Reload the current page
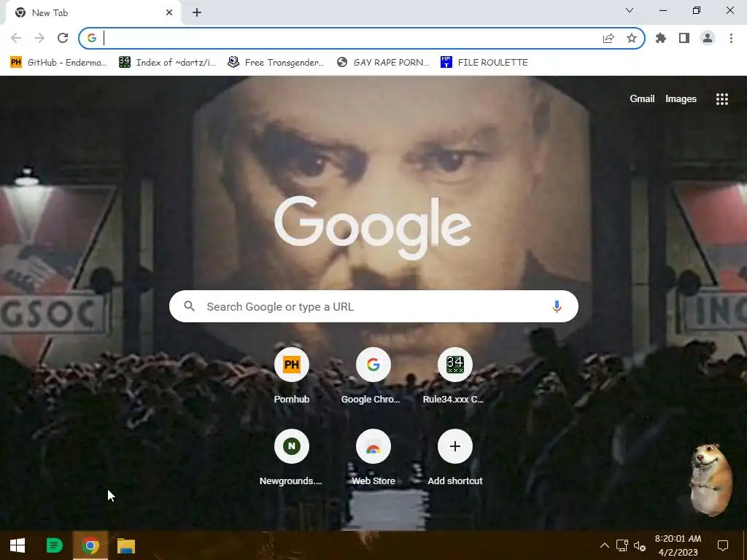The height and width of the screenshot is (560, 747). pyautogui.click(x=63, y=38)
